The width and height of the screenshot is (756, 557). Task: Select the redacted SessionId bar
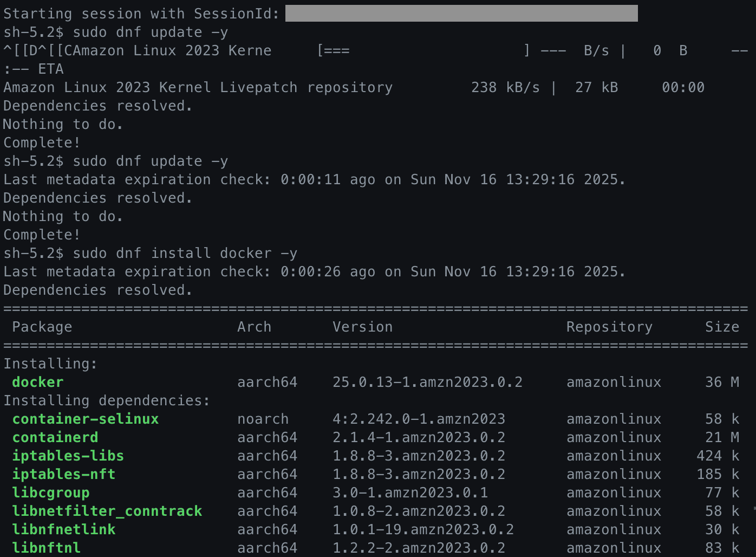[x=462, y=14]
